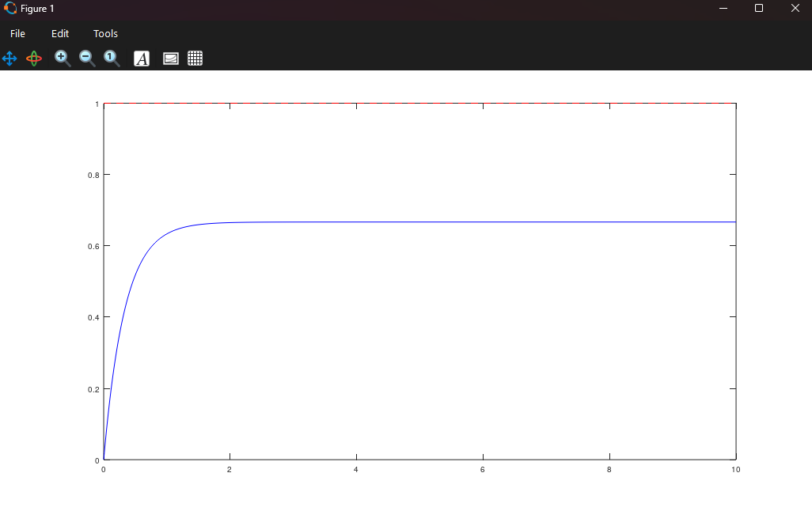Screen dimensions: 812x507
Task: Expand the Tools menu
Action: (x=105, y=33)
